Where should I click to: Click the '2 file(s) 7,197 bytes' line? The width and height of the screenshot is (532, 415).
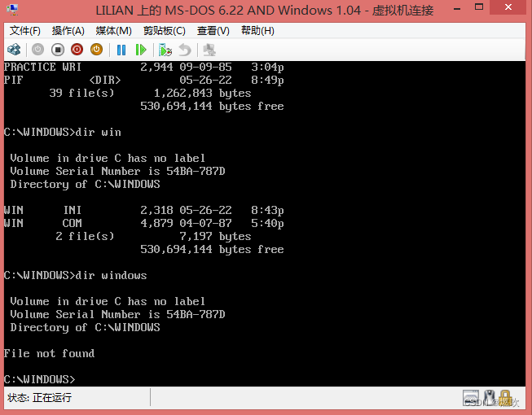(x=153, y=237)
